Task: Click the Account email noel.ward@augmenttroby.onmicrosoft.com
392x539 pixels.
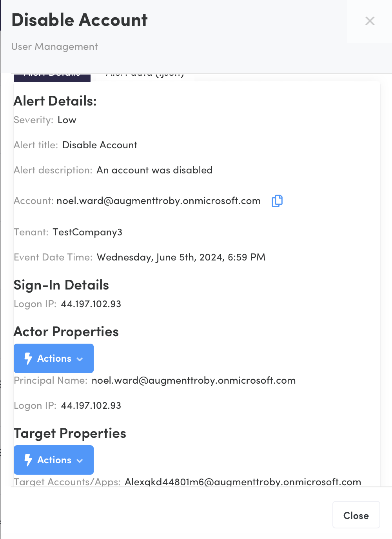Action: tap(158, 201)
